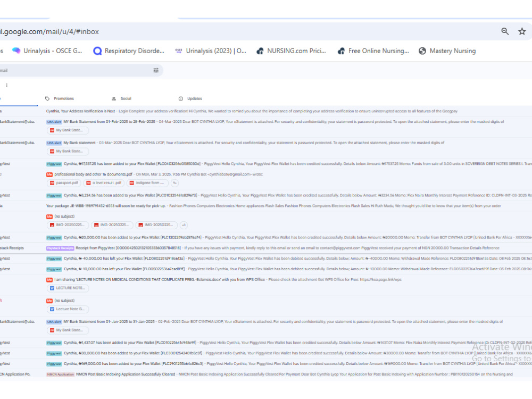Screen dimensions: 532x399
Task: Open the o level result .pdf attachment
Action: point(104,183)
